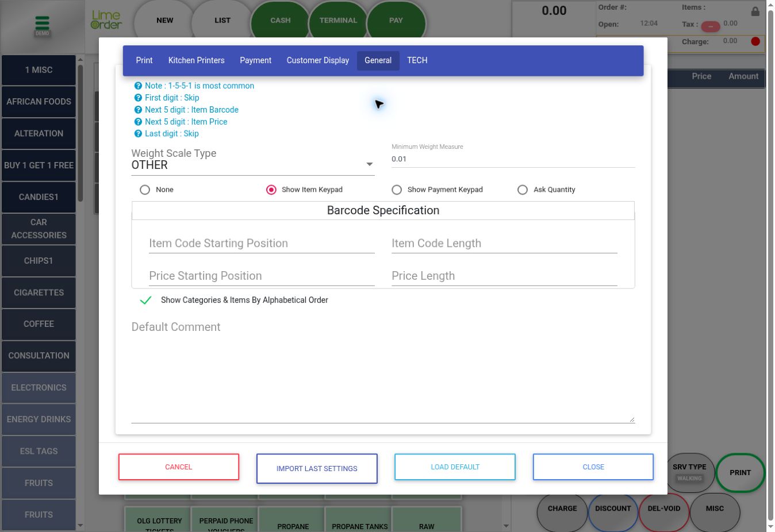Select the AFRICAN FOODS category

tap(39, 102)
